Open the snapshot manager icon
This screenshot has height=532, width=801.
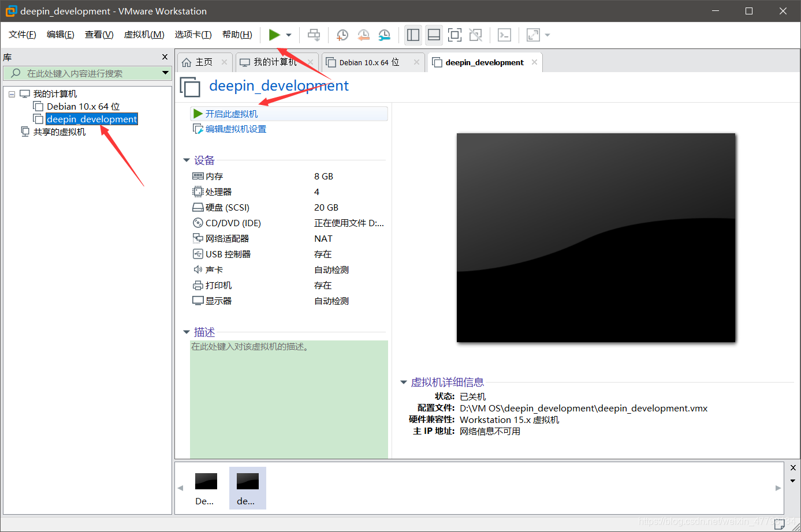tap(384, 35)
